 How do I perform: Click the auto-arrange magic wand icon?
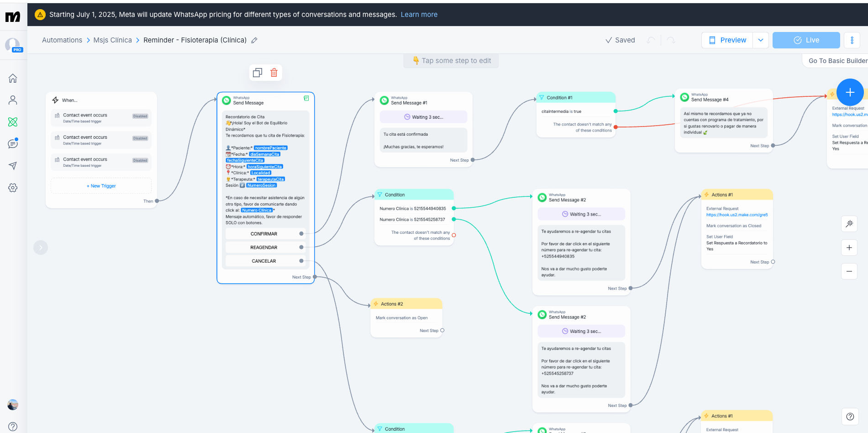point(849,224)
